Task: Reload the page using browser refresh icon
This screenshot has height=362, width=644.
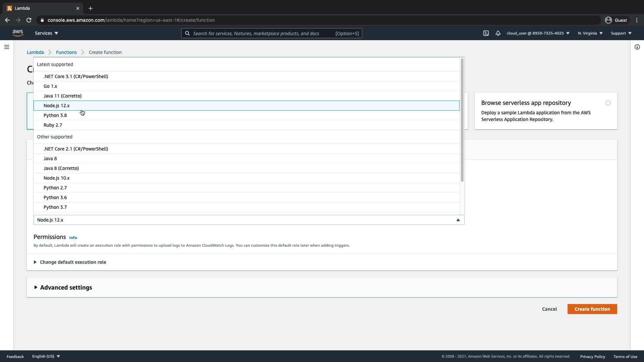Action: coord(29,20)
